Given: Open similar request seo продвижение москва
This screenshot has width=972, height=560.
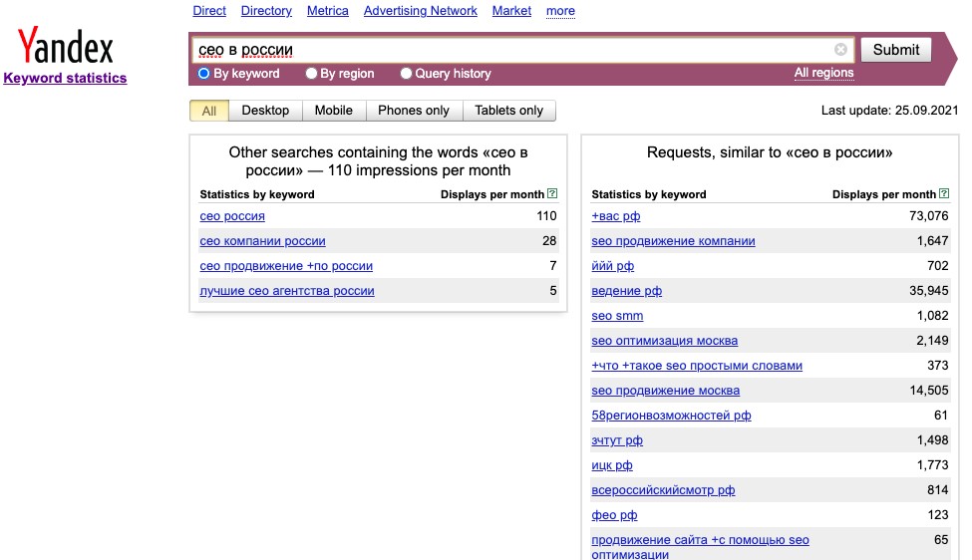Looking at the screenshot, I should [x=666, y=391].
